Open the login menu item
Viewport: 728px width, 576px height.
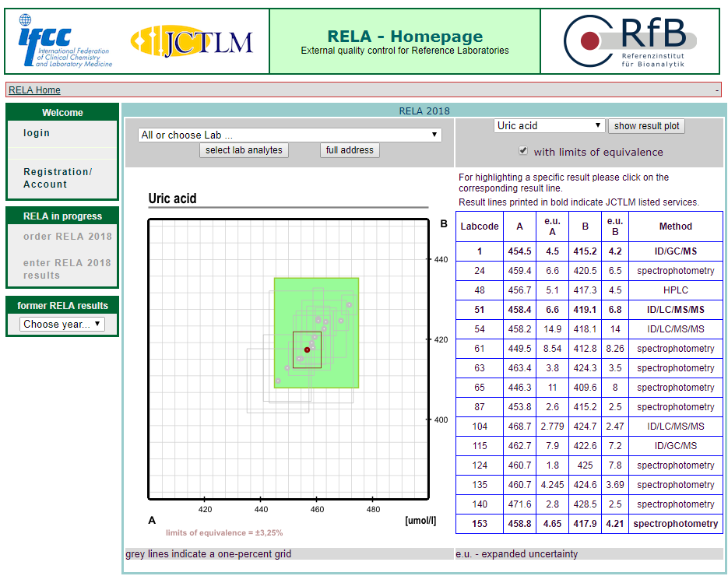(x=37, y=133)
